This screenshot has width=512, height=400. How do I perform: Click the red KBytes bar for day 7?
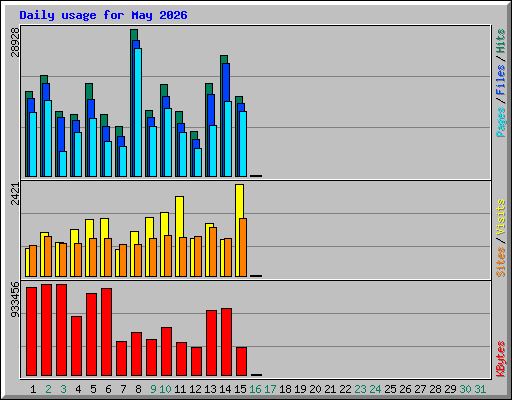click(121, 358)
